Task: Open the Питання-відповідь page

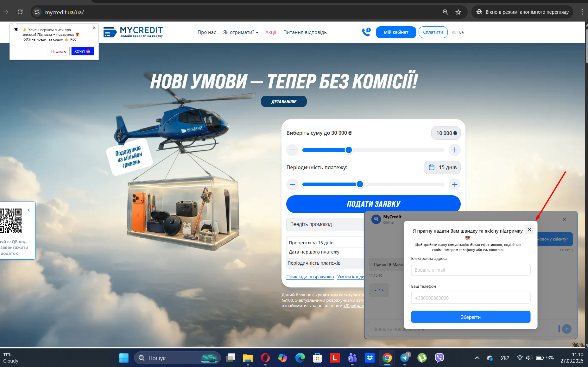Action: pos(305,32)
